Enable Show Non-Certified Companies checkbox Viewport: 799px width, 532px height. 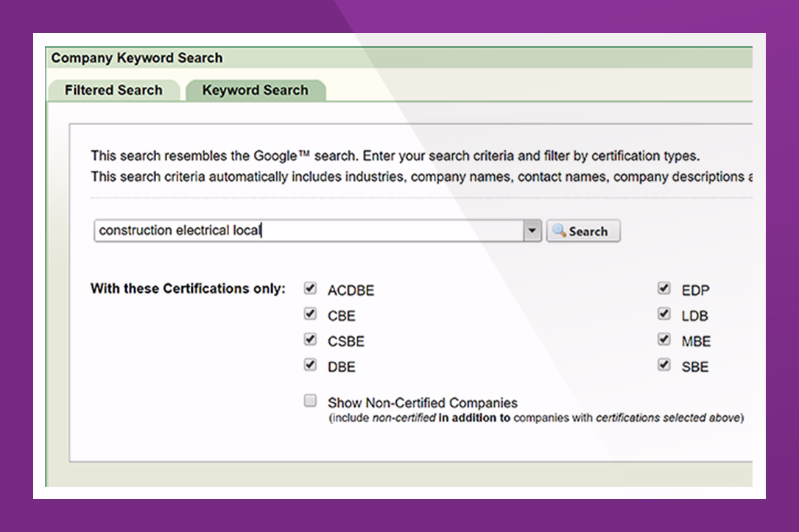(310, 400)
